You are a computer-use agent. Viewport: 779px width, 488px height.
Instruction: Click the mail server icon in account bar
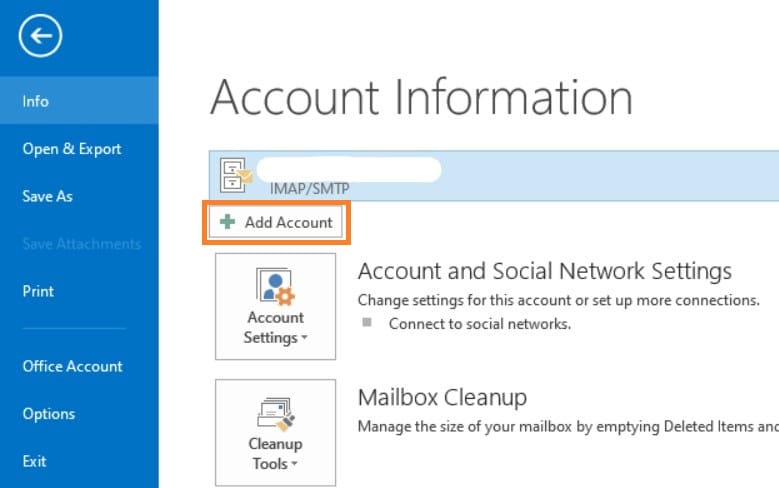pos(238,176)
